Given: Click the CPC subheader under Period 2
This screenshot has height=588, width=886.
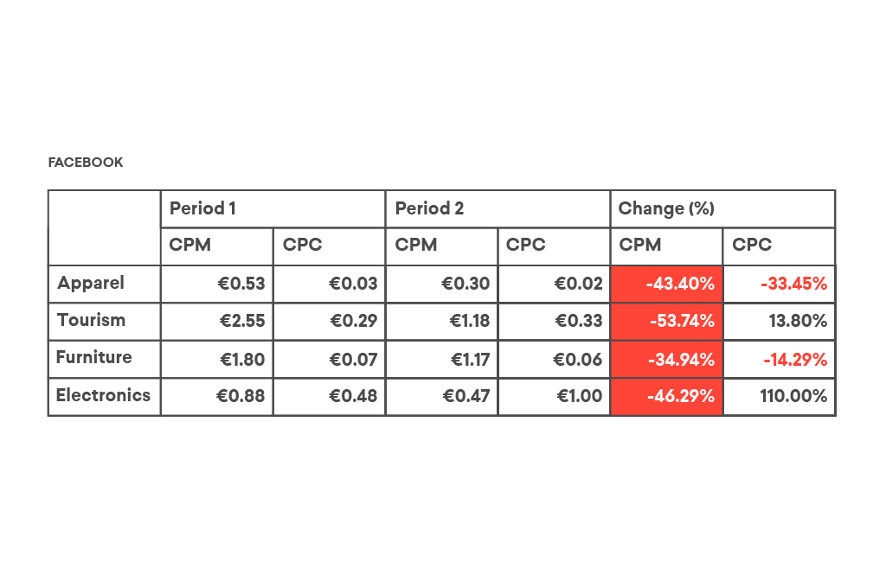Looking at the screenshot, I should (526, 246).
